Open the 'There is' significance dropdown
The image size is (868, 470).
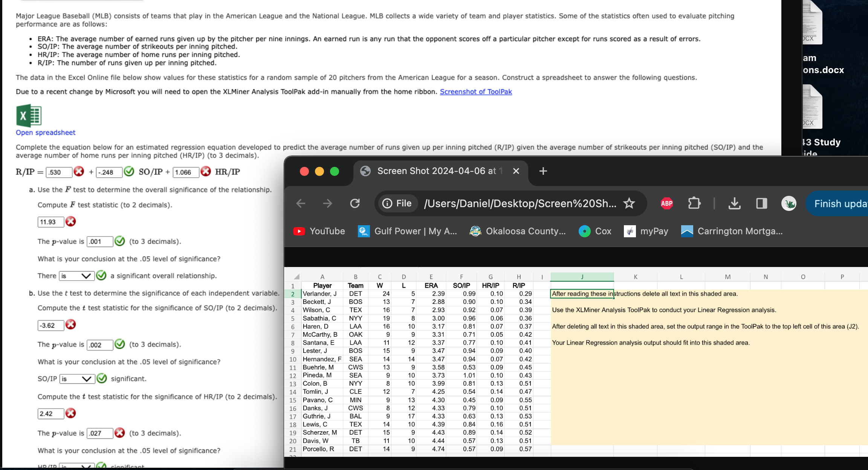77,275
